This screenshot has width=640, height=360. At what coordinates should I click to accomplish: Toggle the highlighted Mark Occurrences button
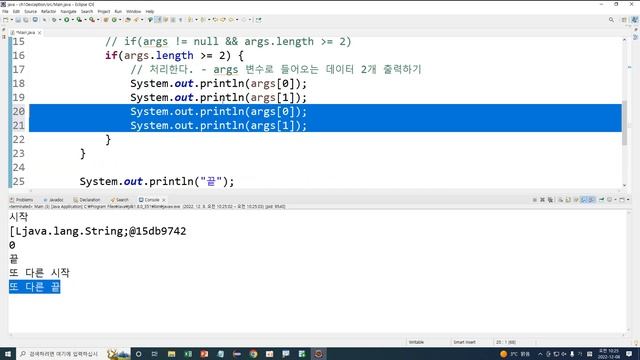coord(158,20)
